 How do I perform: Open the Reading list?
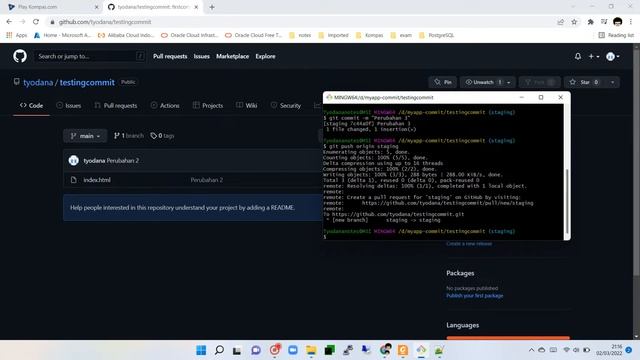[x=616, y=35]
